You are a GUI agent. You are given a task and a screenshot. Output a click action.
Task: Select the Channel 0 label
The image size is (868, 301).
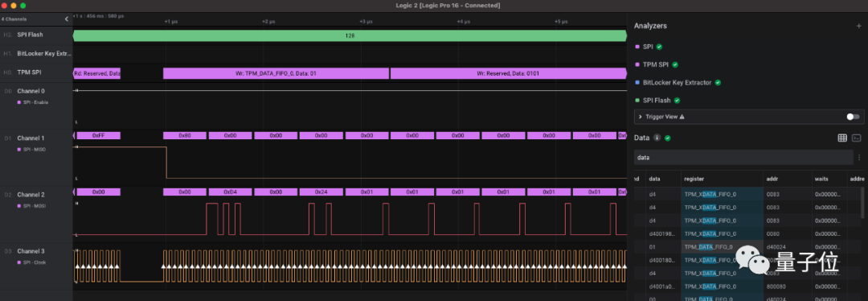click(x=31, y=91)
